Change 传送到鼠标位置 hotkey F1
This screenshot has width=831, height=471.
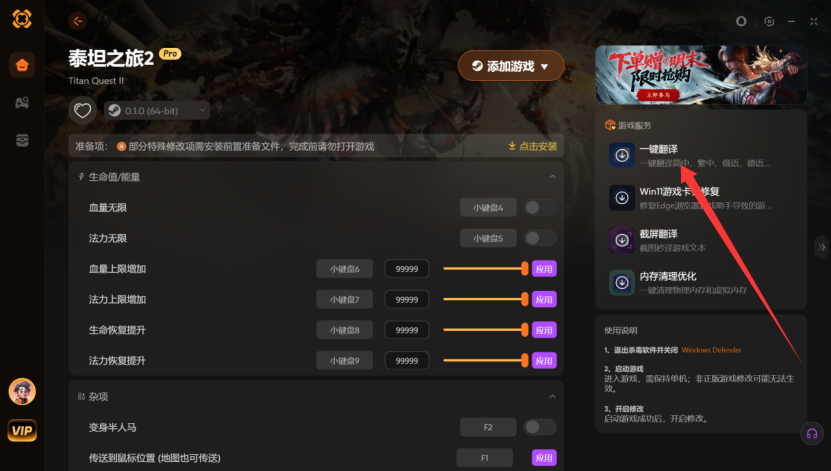(x=484, y=458)
